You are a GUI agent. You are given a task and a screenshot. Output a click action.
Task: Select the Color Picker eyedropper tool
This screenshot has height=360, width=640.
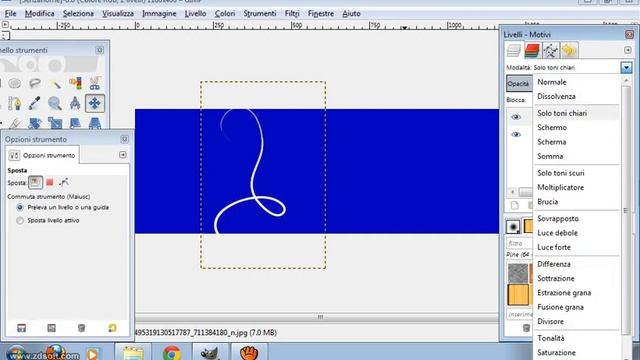pyautogui.click(x=35, y=103)
